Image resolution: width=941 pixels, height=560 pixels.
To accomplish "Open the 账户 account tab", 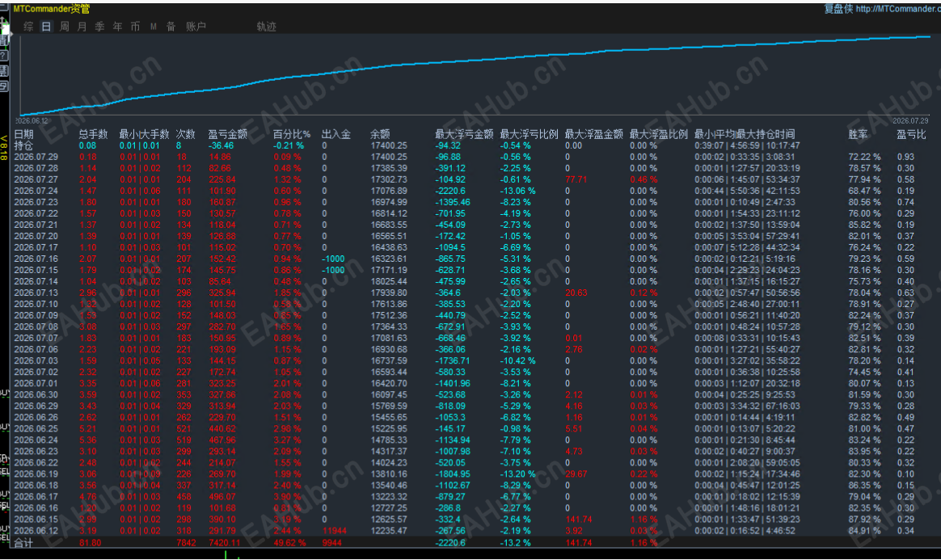I will pyautogui.click(x=196, y=27).
